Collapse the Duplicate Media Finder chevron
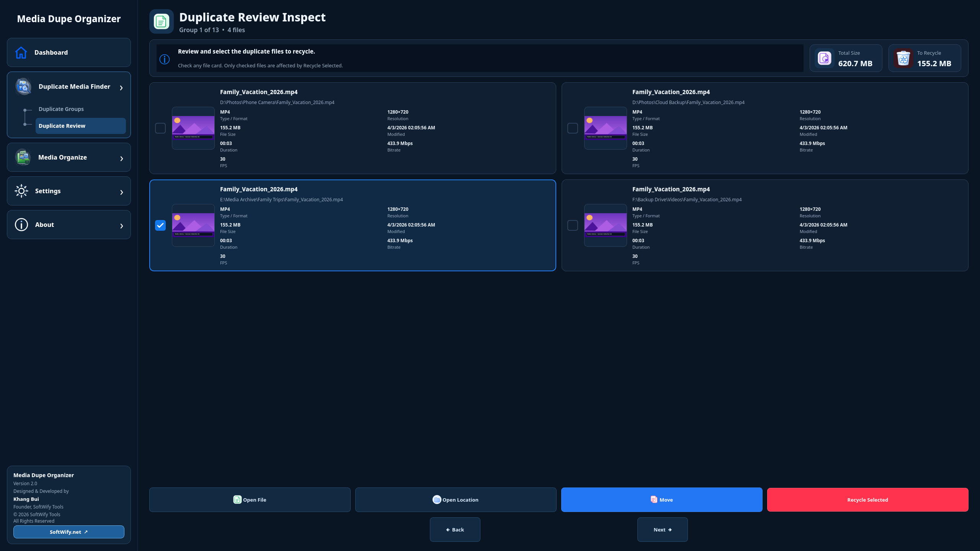 (121, 88)
